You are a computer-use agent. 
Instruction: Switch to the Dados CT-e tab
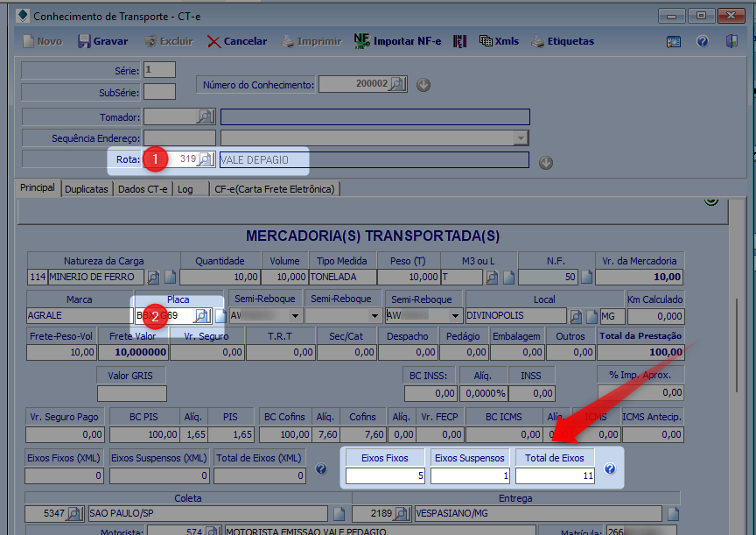(143, 188)
